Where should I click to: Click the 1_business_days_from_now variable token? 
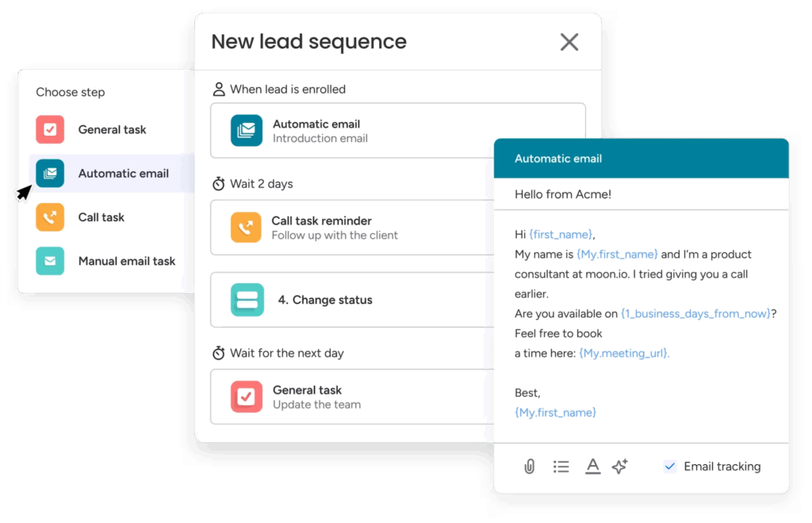(x=695, y=313)
